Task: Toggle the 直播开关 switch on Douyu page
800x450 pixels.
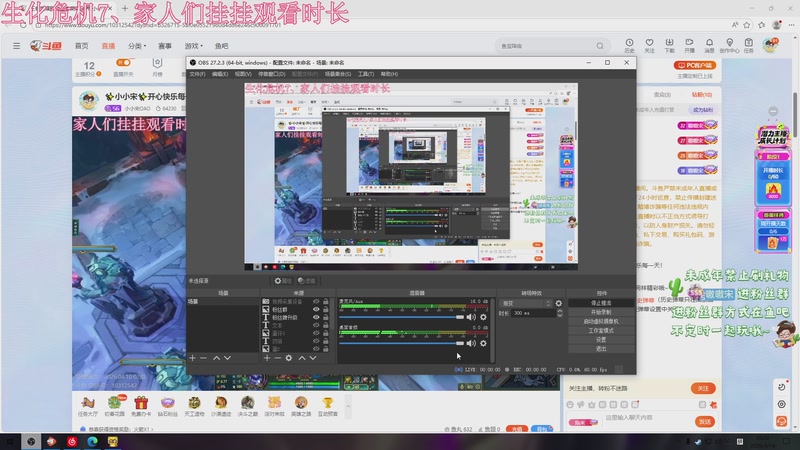Action: click(123, 63)
